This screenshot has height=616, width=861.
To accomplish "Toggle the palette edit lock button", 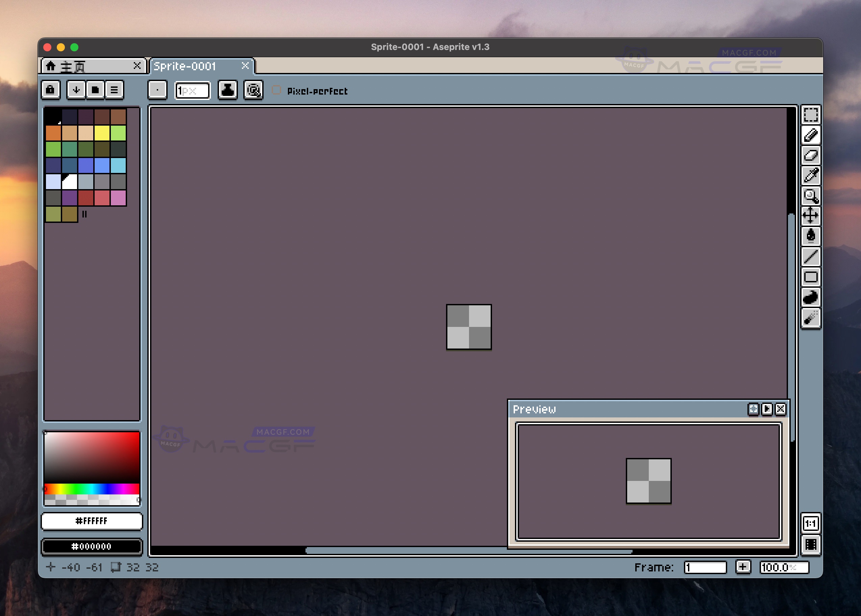I will pos(50,90).
